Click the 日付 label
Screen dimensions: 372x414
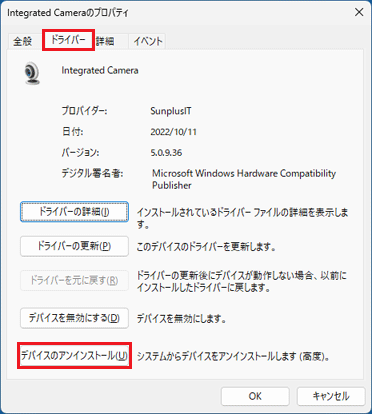click(72, 132)
